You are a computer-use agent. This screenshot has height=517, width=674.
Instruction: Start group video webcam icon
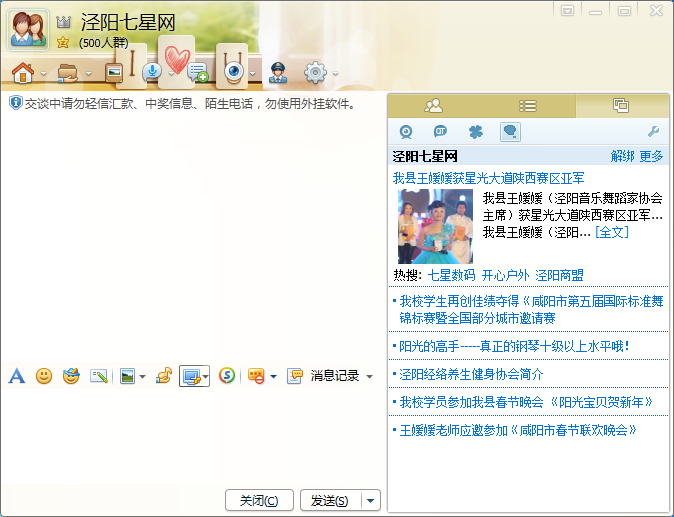tap(233, 73)
